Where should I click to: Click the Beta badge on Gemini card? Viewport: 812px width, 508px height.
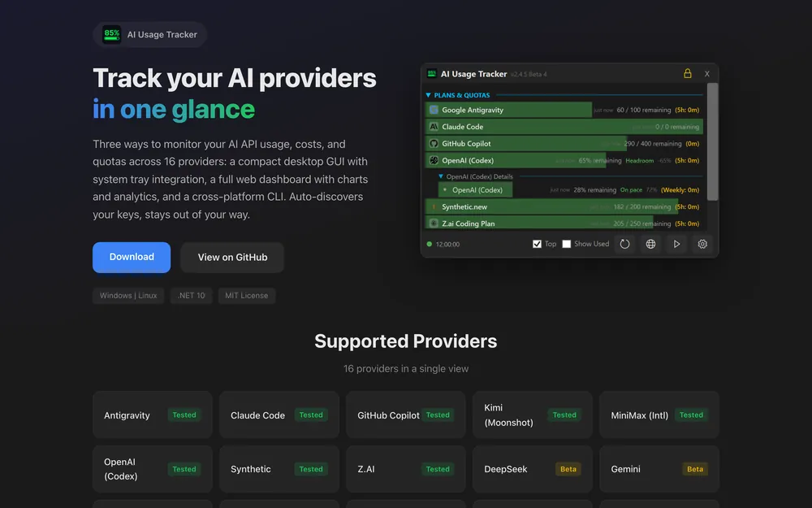pos(695,469)
